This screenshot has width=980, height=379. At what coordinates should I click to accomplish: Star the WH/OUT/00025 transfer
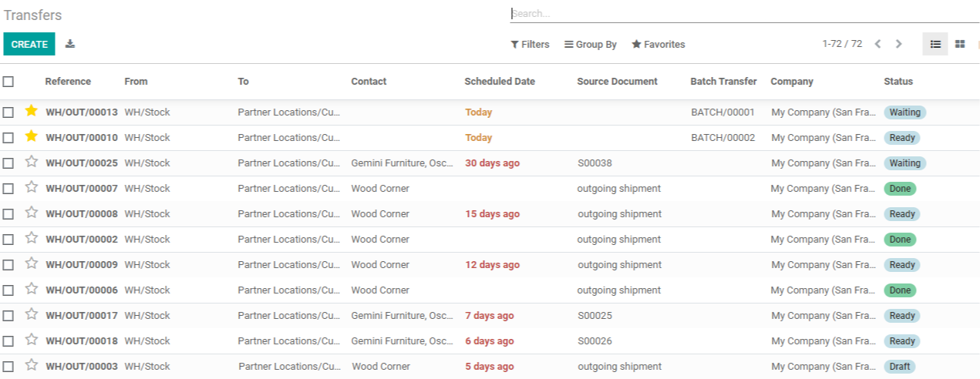(31, 162)
